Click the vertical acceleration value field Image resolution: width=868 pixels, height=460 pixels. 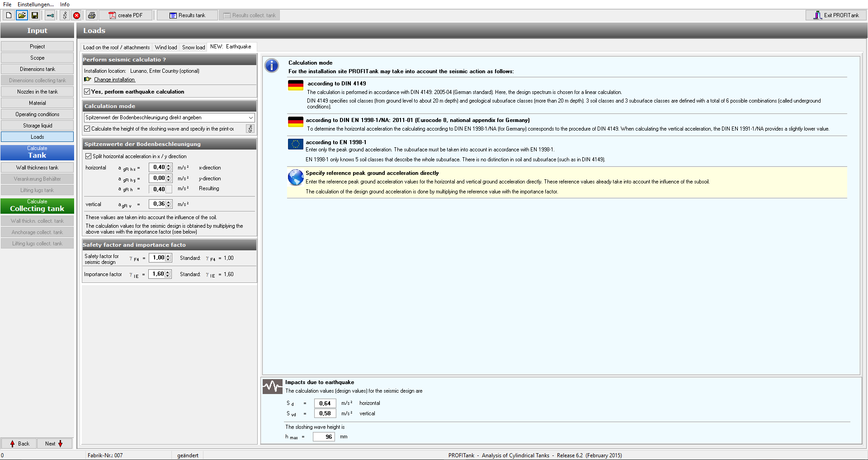[158, 204]
